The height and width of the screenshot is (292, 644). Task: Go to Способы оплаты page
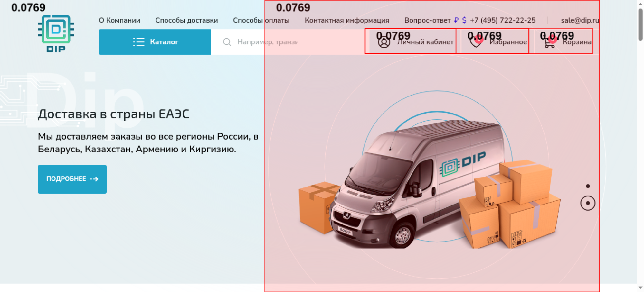point(261,20)
